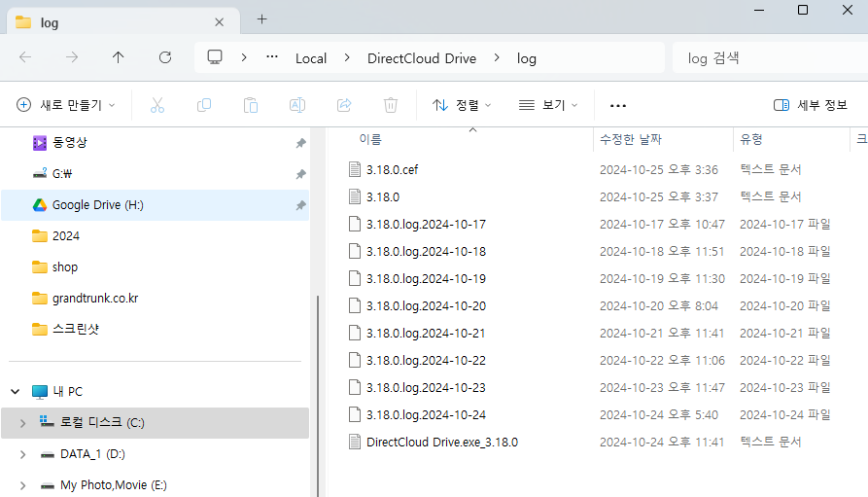Unpin 동영상 using its pin icon
The image size is (868, 497).
coord(300,143)
